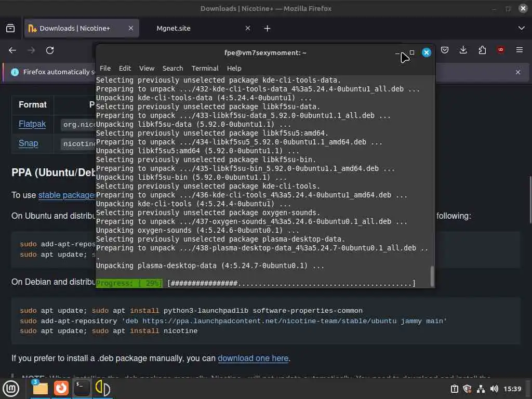Follow the 'download one here' link
This screenshot has width=532, height=399.
(253, 358)
